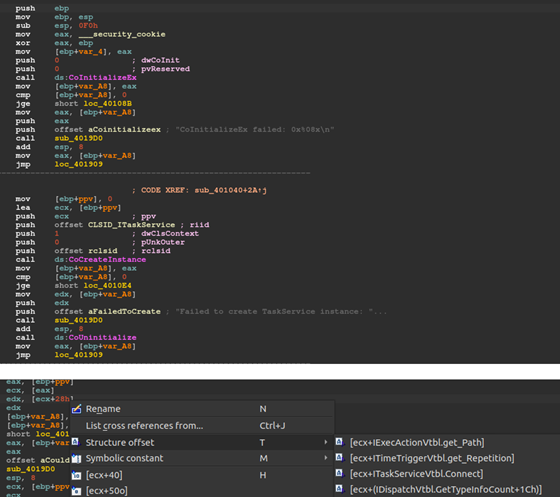Screen dimensions: 560x498
Task: Pick the [ecx+40] decimal representation
Action: tap(202, 475)
